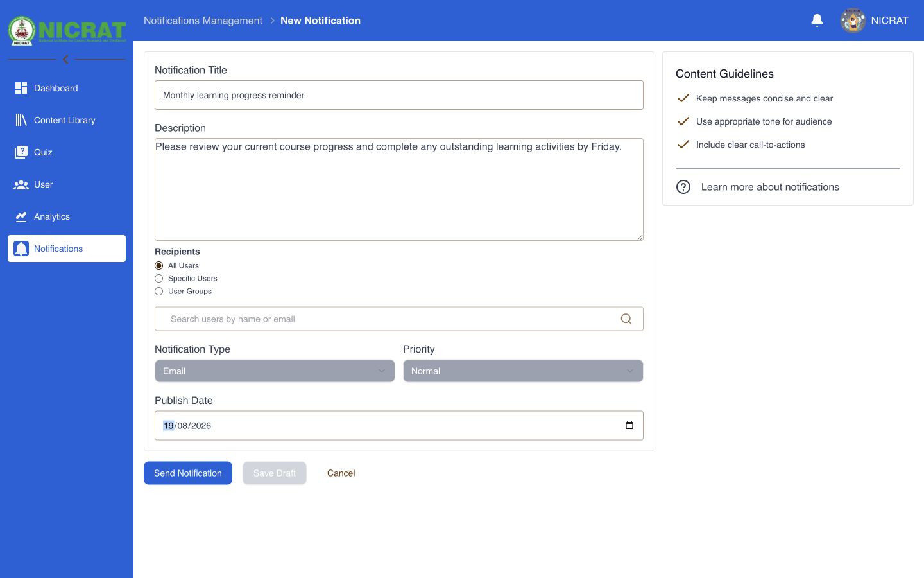Screen dimensions: 924x578
Task: Click checkmark beside Keep messages concise
Action: tap(683, 98)
